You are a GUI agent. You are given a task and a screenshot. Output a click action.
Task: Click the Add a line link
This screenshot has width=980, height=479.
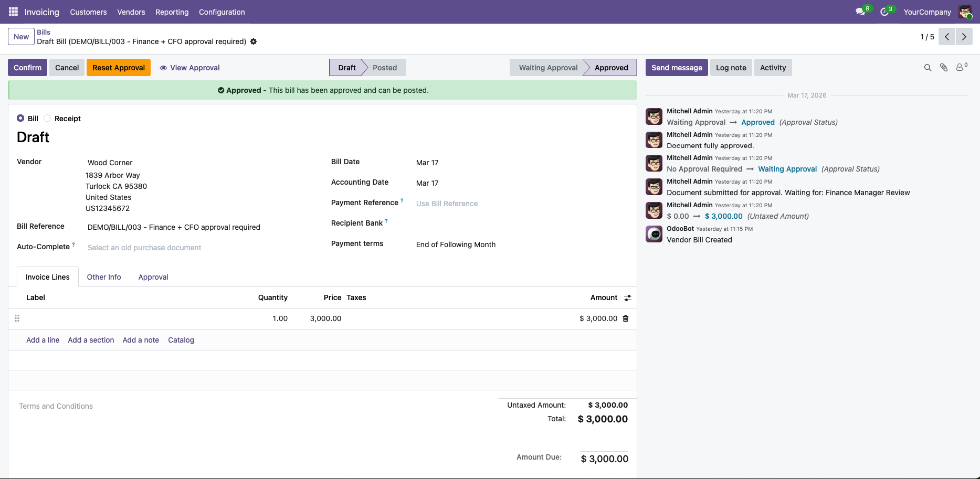click(x=43, y=340)
